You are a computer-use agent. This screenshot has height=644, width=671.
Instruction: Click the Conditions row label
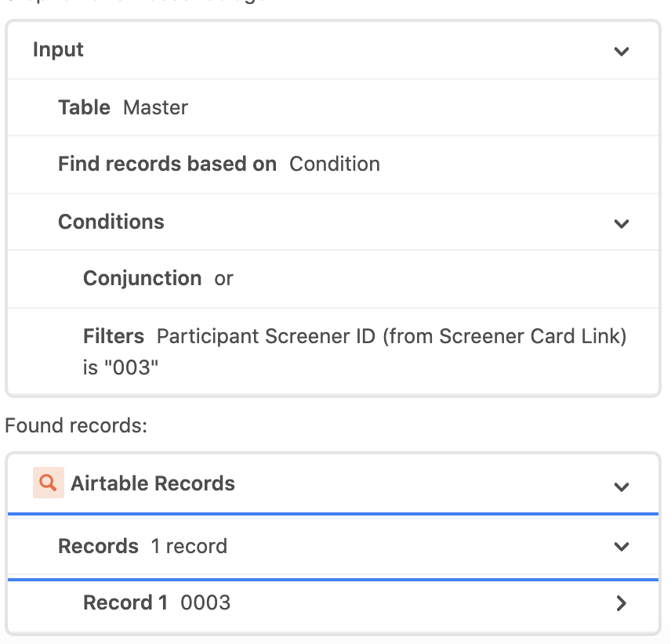[x=111, y=222]
